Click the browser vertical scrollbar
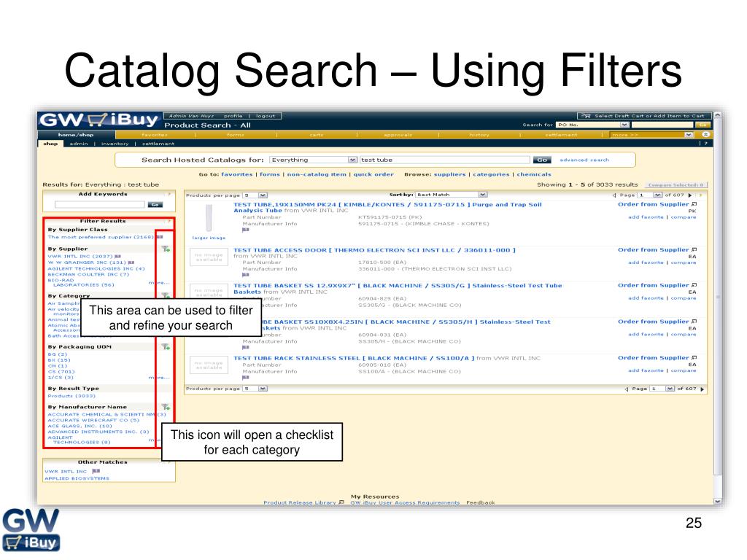This screenshot has width=747, height=560. click(x=718, y=308)
